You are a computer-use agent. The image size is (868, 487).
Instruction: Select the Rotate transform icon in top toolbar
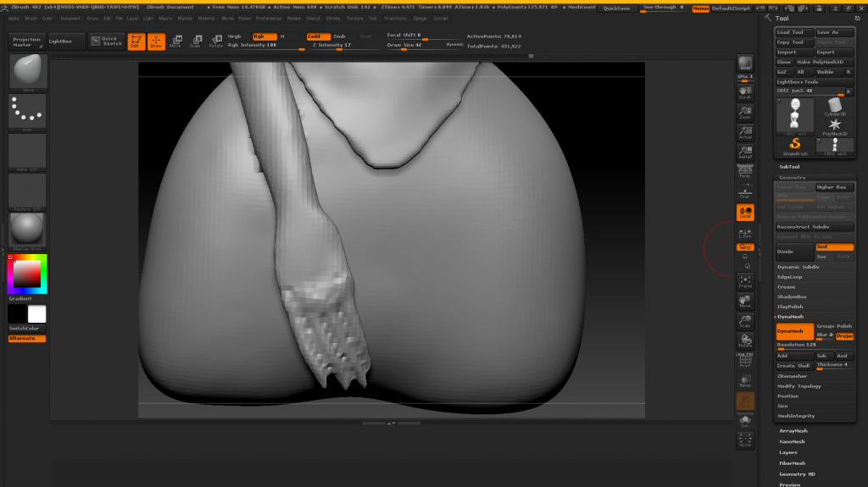[x=216, y=42]
